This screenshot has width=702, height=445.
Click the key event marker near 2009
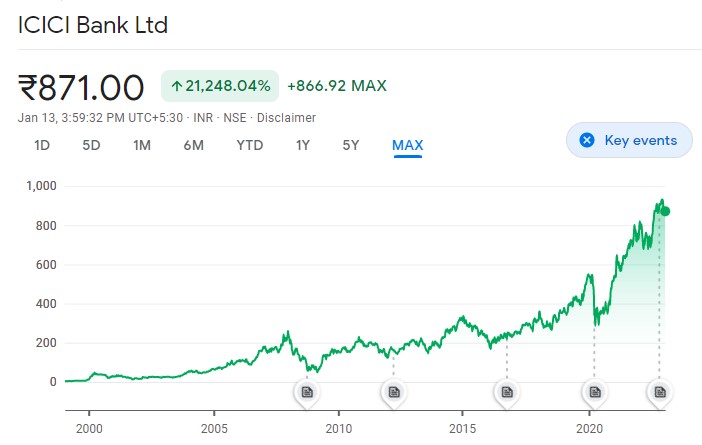point(307,392)
